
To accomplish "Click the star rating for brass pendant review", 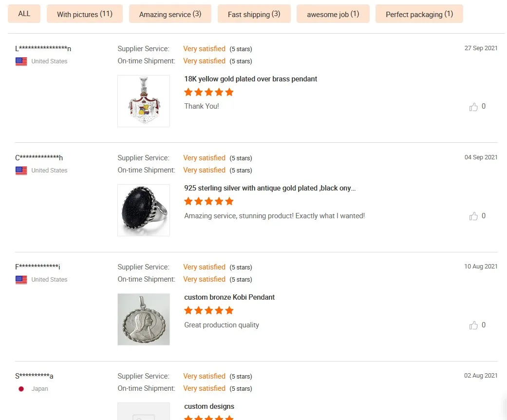I will pyautogui.click(x=209, y=92).
